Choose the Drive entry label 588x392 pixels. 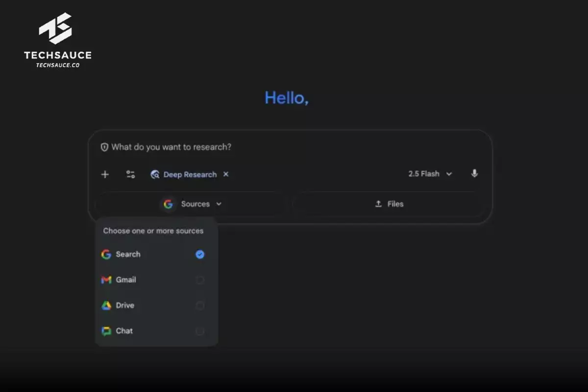125,305
